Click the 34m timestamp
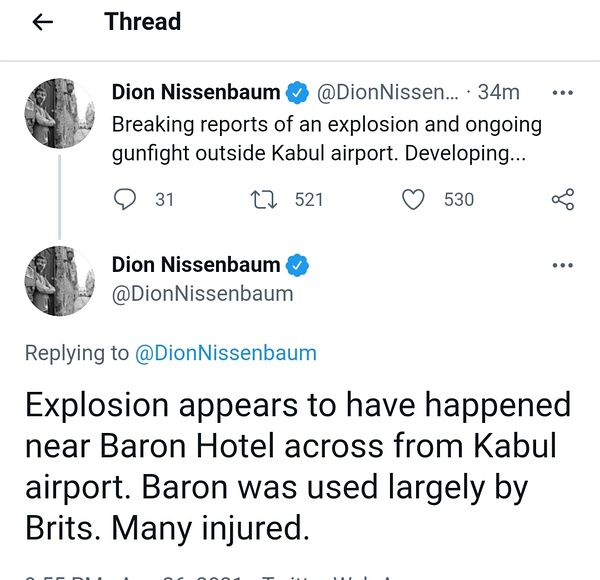 pyautogui.click(x=499, y=93)
